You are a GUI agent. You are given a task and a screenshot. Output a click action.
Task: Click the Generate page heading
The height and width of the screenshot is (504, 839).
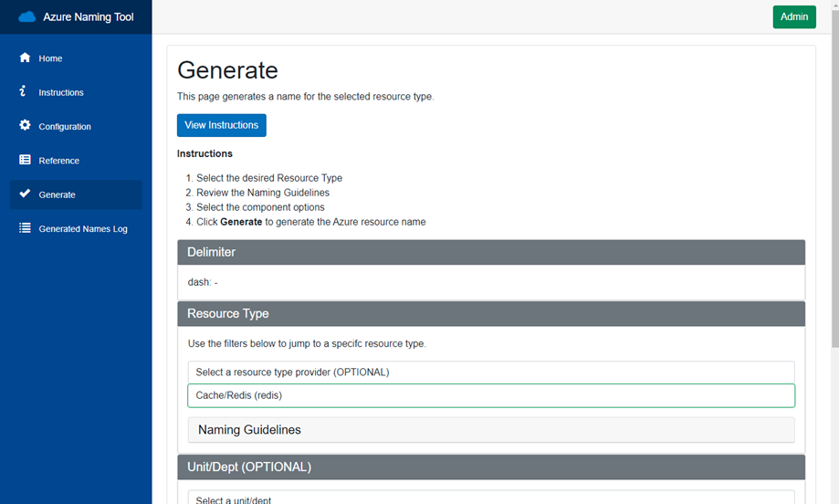pos(227,70)
